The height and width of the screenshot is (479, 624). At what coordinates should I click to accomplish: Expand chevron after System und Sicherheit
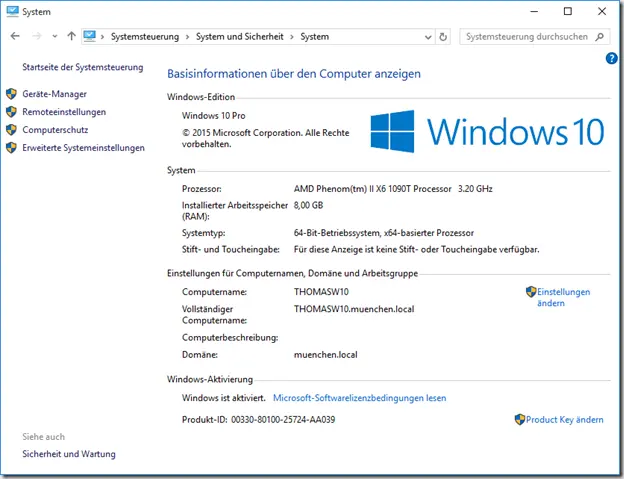pyautogui.click(x=292, y=37)
